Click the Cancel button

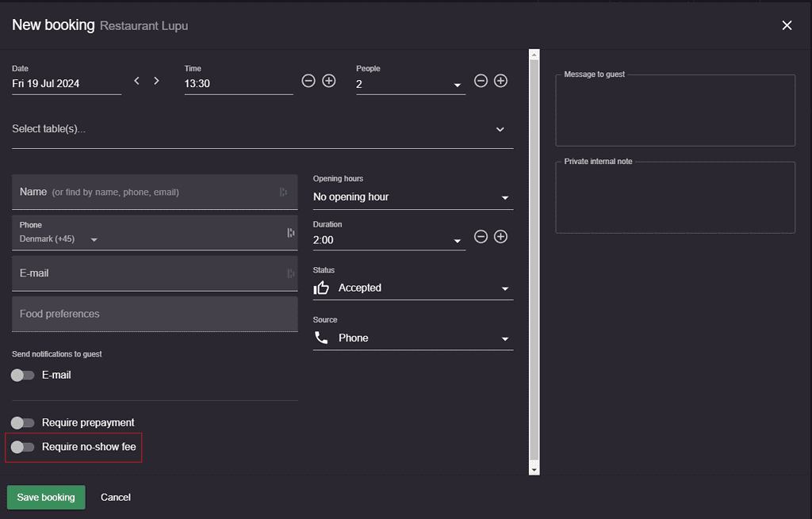pos(116,498)
